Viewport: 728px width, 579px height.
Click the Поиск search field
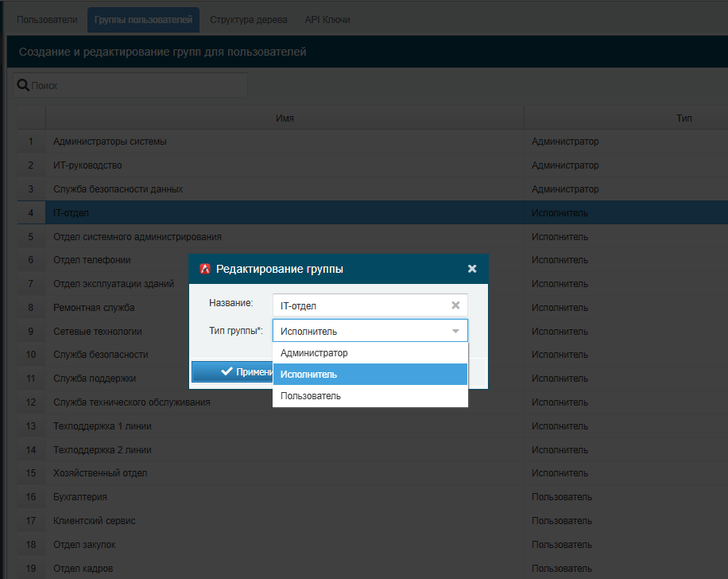130,85
